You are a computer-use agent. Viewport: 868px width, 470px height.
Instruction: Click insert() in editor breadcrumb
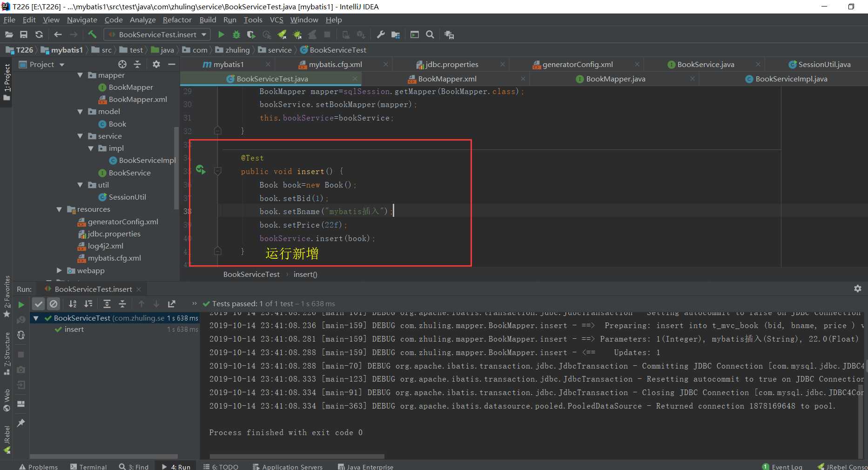coord(305,274)
